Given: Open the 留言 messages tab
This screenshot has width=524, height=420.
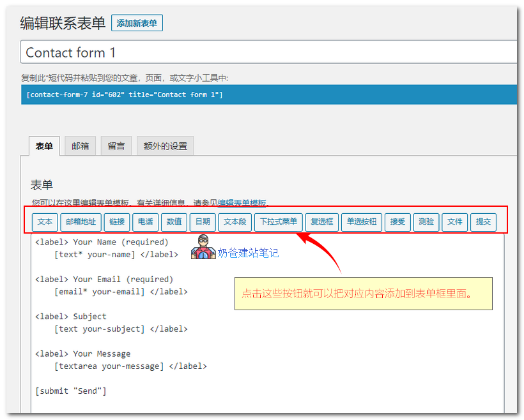Looking at the screenshot, I should [116, 146].
